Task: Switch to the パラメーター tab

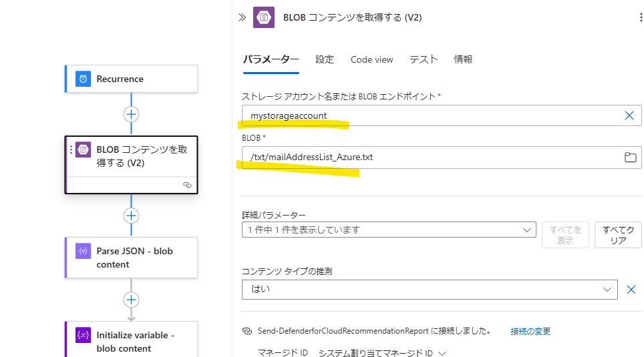Action: click(271, 59)
